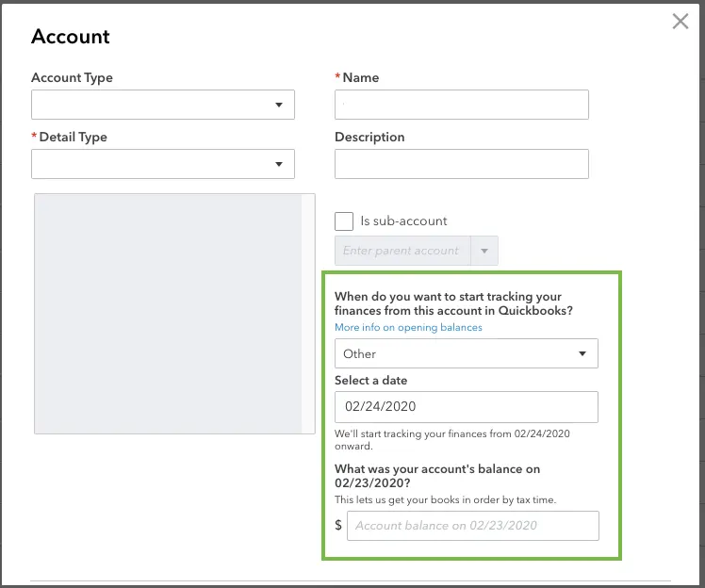Click the dollar sign beside balance field

pos(338,525)
